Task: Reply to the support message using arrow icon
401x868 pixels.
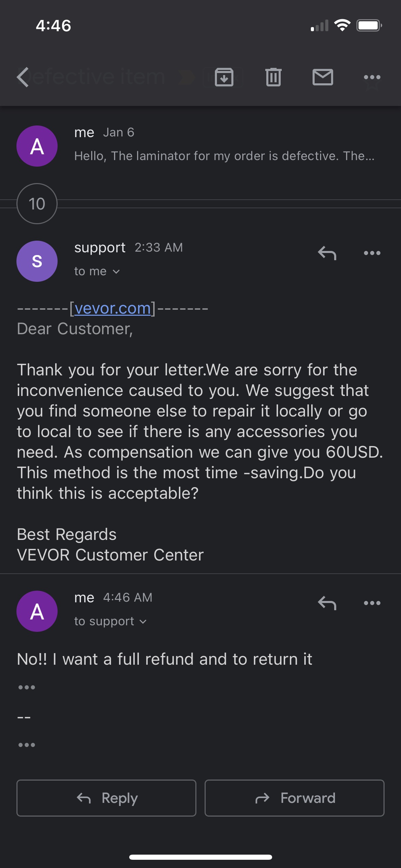Action: click(327, 253)
